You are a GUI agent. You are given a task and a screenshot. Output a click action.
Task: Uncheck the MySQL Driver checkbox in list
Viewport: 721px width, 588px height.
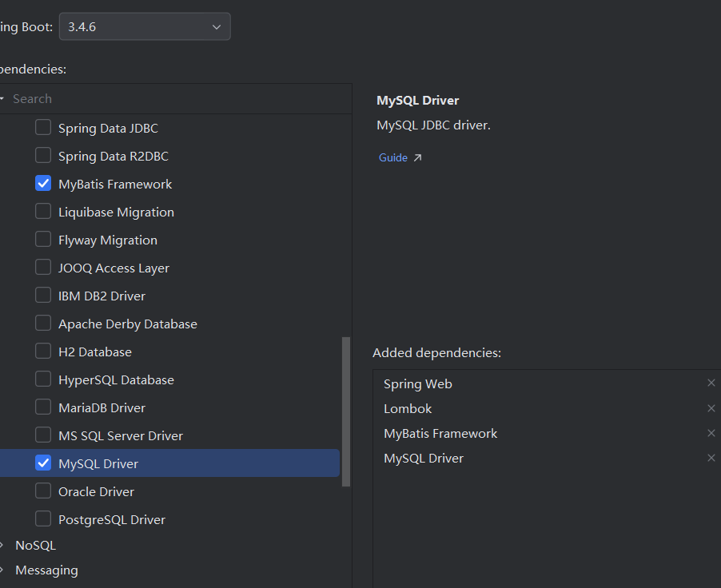(x=43, y=463)
